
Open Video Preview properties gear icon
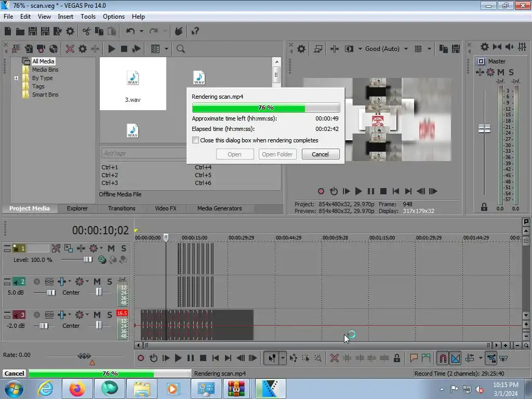[301, 49]
